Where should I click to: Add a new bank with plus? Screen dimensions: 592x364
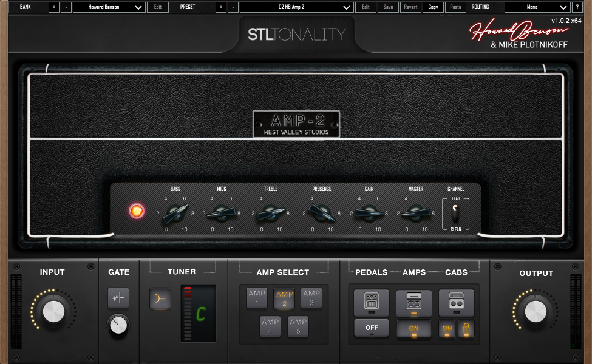point(54,7)
